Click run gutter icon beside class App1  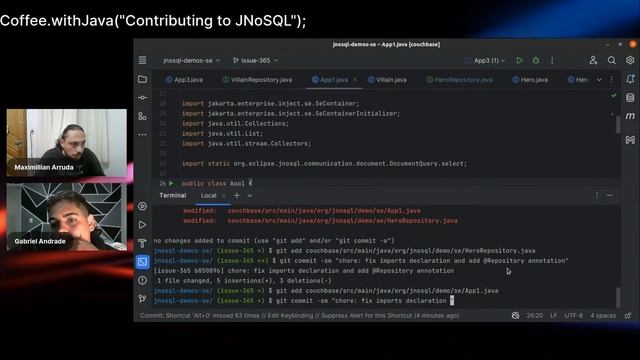(171, 183)
